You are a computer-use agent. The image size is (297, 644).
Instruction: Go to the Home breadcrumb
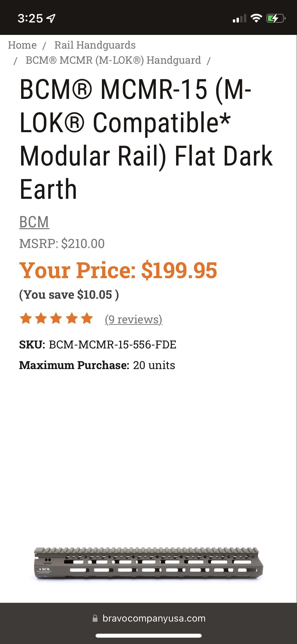22,45
